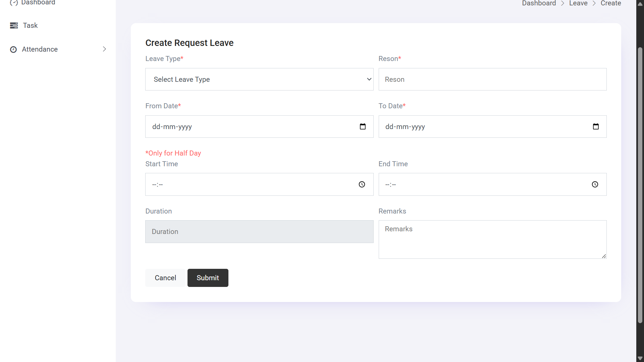Viewport: 644px width, 362px height.
Task: Click the disabled Duration field
Action: tap(259, 232)
